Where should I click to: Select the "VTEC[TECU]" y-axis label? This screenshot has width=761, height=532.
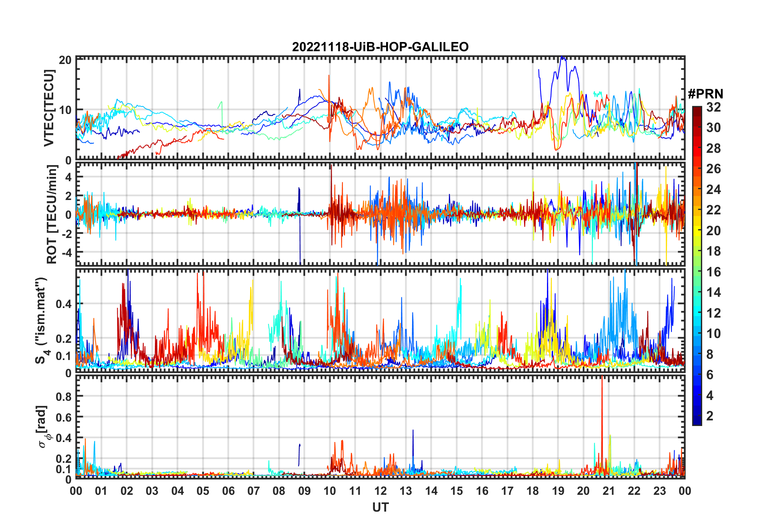49,108
